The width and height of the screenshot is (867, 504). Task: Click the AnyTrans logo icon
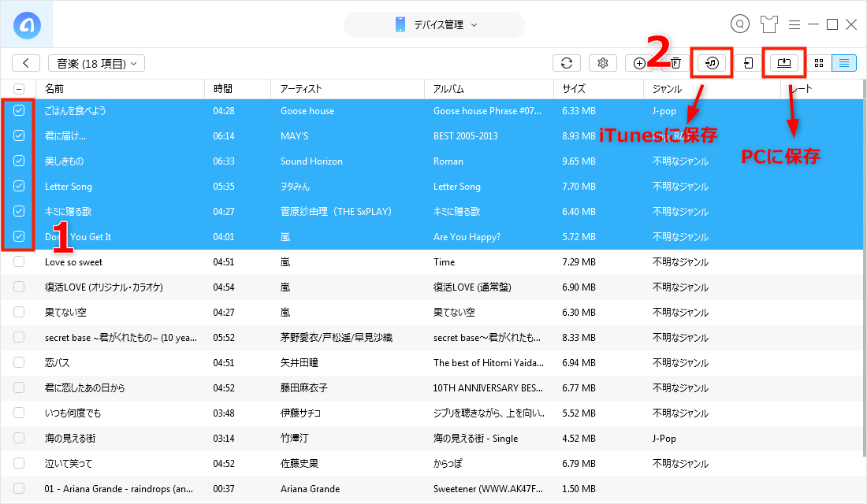[27, 25]
